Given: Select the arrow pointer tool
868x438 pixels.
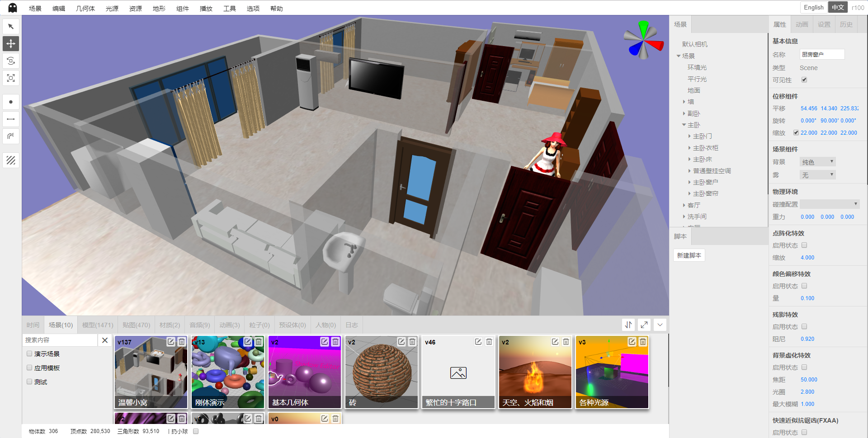Looking at the screenshot, I should pyautogui.click(x=11, y=26).
